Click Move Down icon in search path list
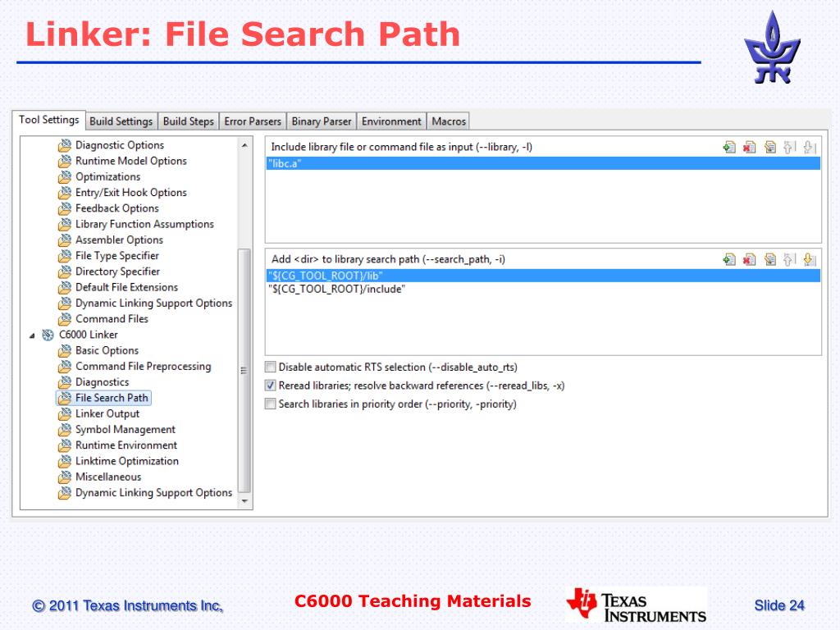Screen dimensions: 840x630 point(810,260)
